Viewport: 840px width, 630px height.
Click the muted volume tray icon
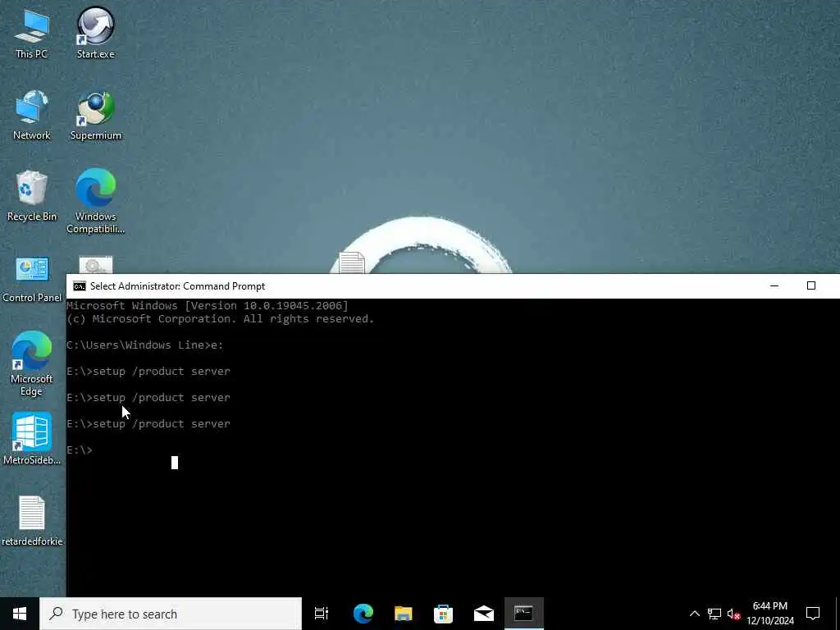pos(733,614)
